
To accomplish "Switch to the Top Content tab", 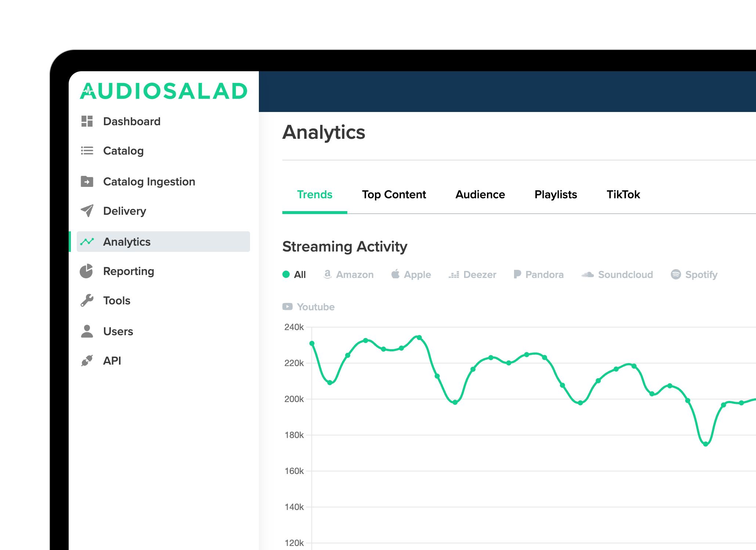I will click(x=394, y=195).
